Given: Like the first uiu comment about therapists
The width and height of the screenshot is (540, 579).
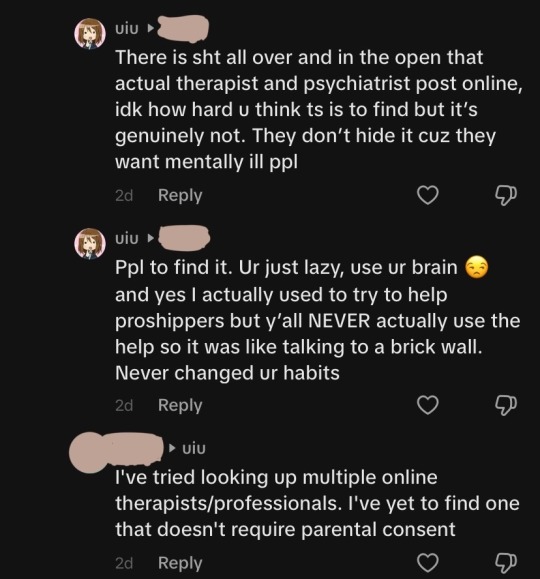Looking at the screenshot, I should 428,195.
